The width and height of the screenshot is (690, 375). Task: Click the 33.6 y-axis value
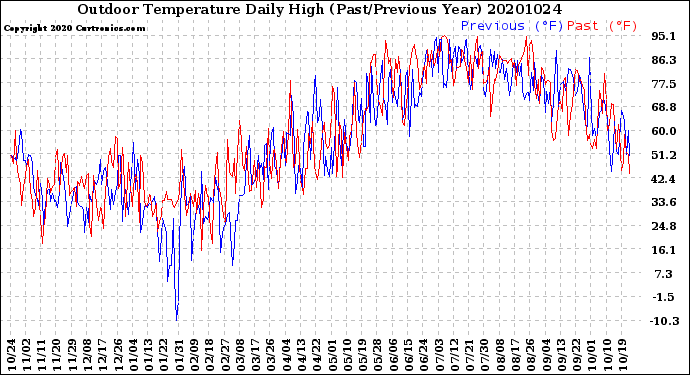pos(663,202)
